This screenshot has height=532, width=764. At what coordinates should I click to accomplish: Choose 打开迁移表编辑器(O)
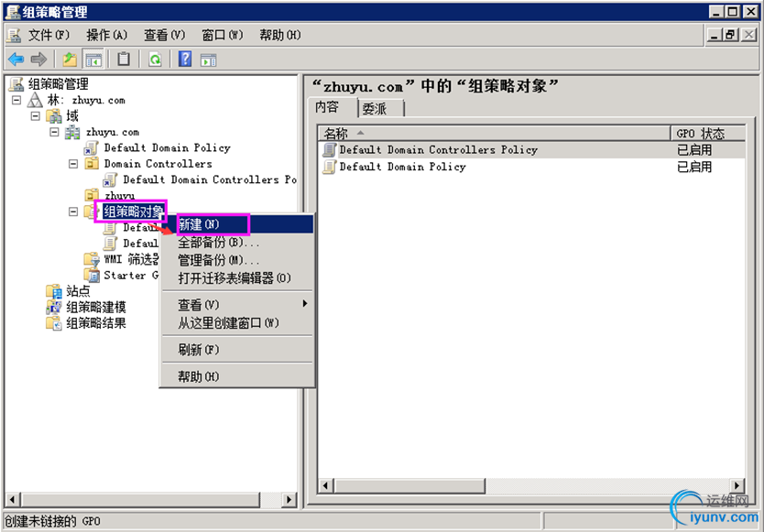point(237,278)
